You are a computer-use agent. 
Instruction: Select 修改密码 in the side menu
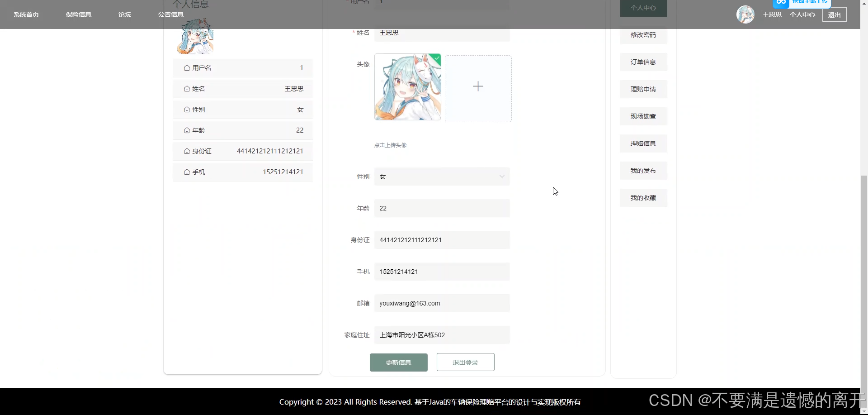tap(643, 35)
